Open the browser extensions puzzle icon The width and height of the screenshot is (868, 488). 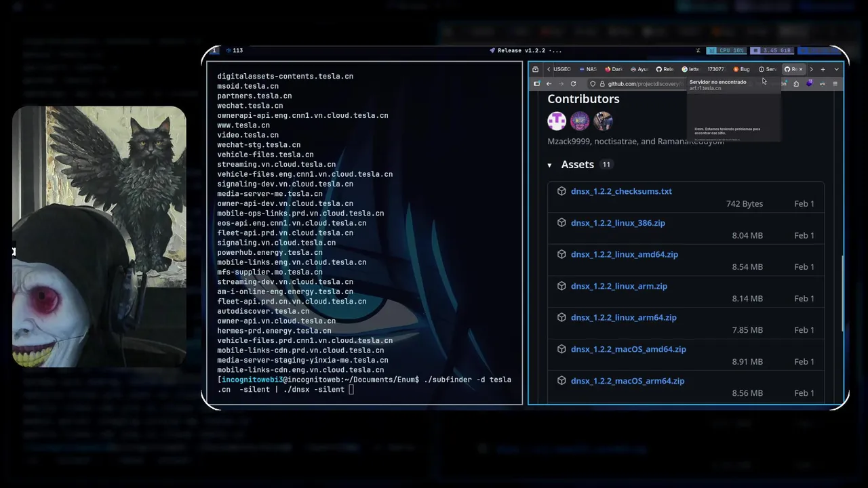(796, 83)
